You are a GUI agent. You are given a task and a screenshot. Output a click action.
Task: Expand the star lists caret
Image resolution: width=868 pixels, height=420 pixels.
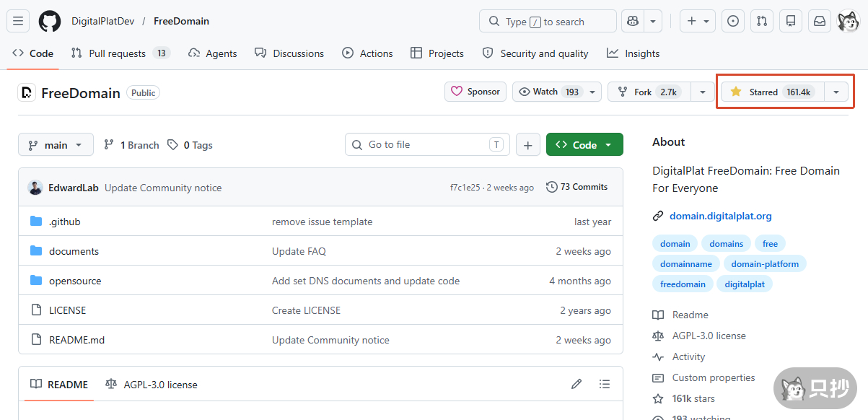coord(836,92)
